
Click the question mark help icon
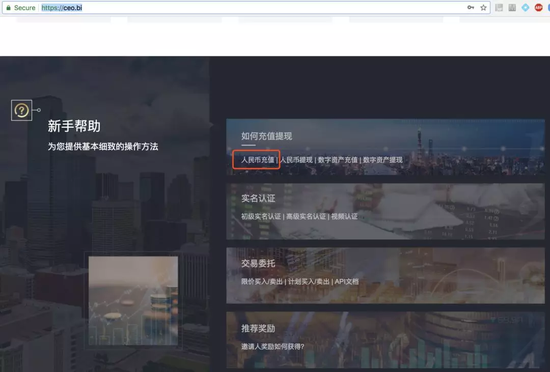click(x=21, y=110)
